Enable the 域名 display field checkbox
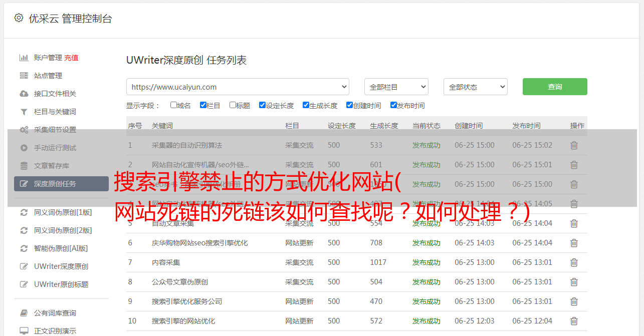 tap(173, 105)
